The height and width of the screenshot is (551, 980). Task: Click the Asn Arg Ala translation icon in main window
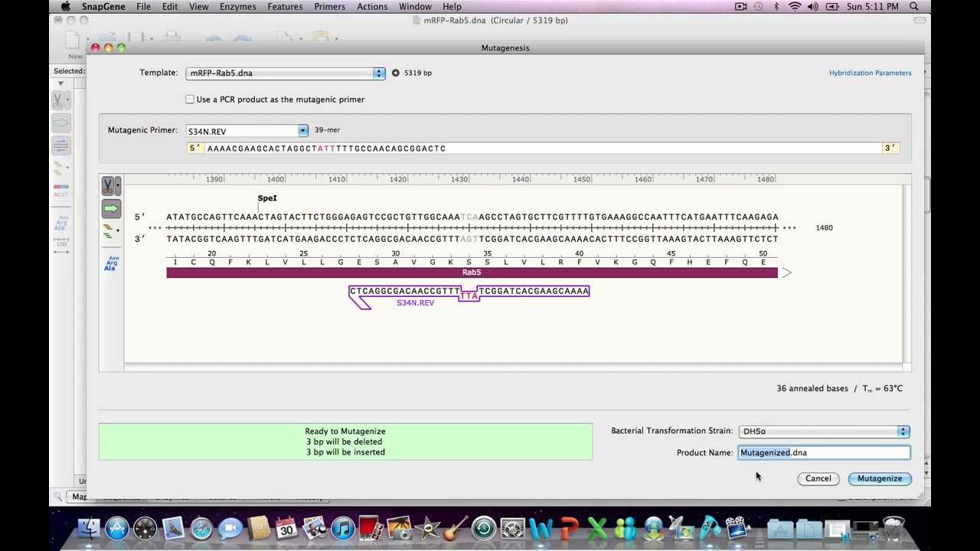point(60,223)
